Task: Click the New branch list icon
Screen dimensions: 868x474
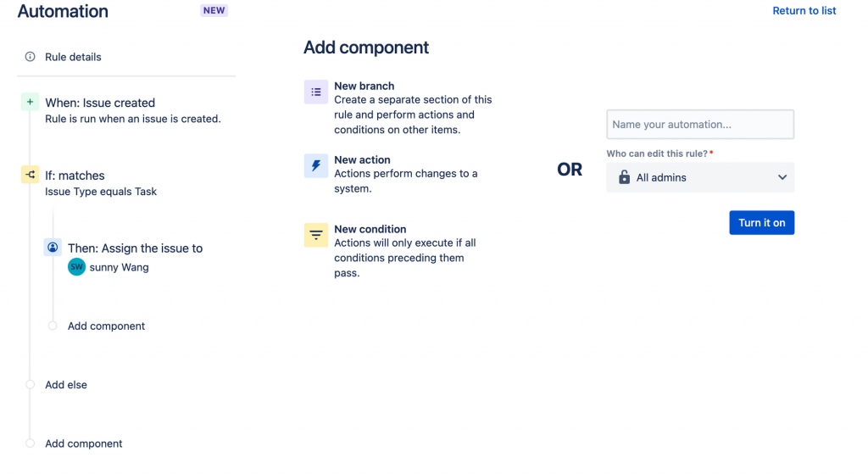Action: [316, 92]
